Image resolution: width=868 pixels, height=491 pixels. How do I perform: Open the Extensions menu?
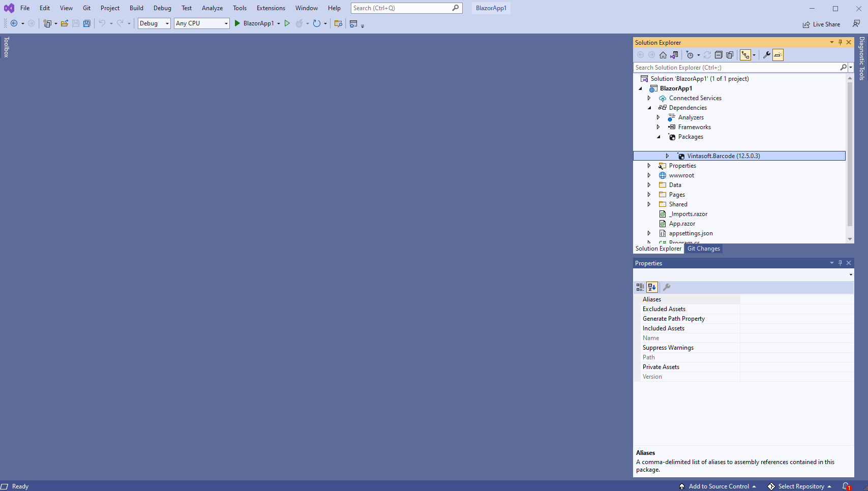click(271, 8)
